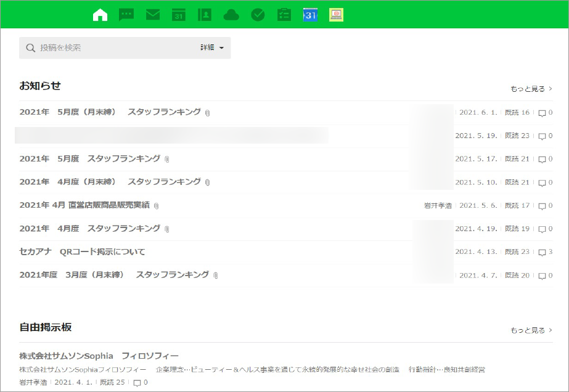
Task: Open the Mail envelope icon
Action: [153, 15]
